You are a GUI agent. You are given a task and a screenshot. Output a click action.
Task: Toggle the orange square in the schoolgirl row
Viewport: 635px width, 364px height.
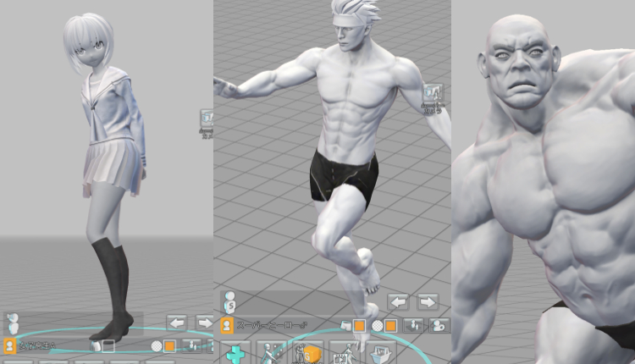[169, 346]
